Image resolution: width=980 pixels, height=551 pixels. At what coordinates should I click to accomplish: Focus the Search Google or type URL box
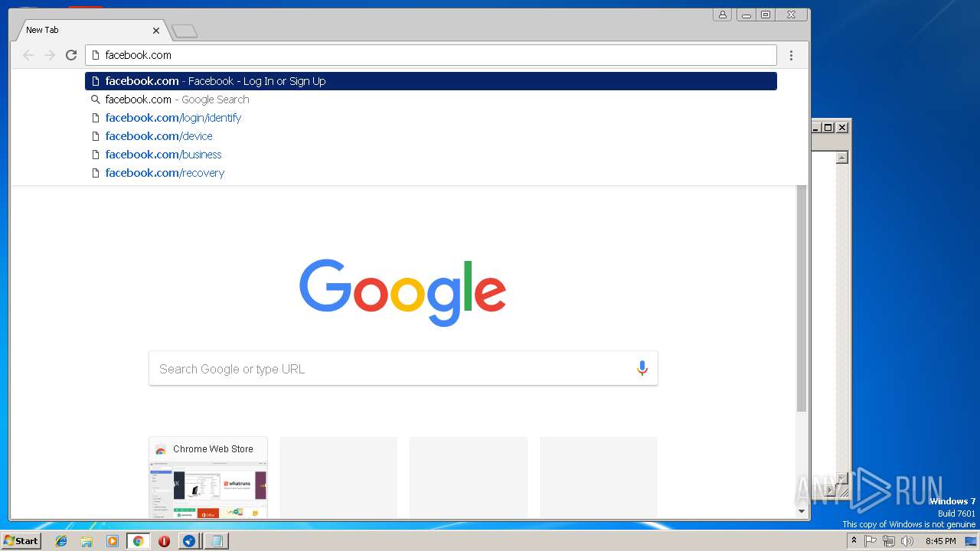(403, 369)
